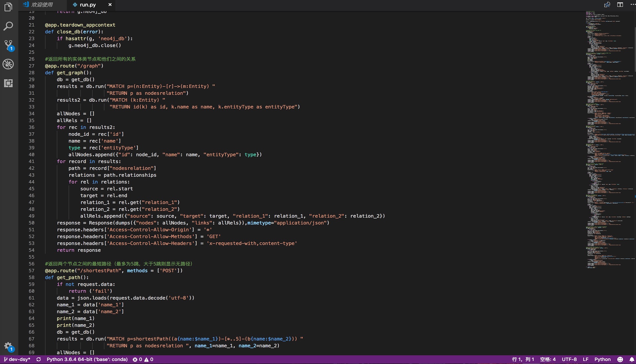Click the comment '#返回所有的实体类节点和他们之间的关系'
The width and height of the screenshot is (636, 364).
(90, 59)
